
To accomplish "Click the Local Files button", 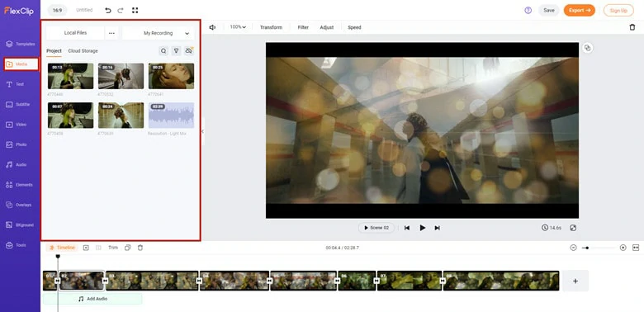I will coord(75,33).
